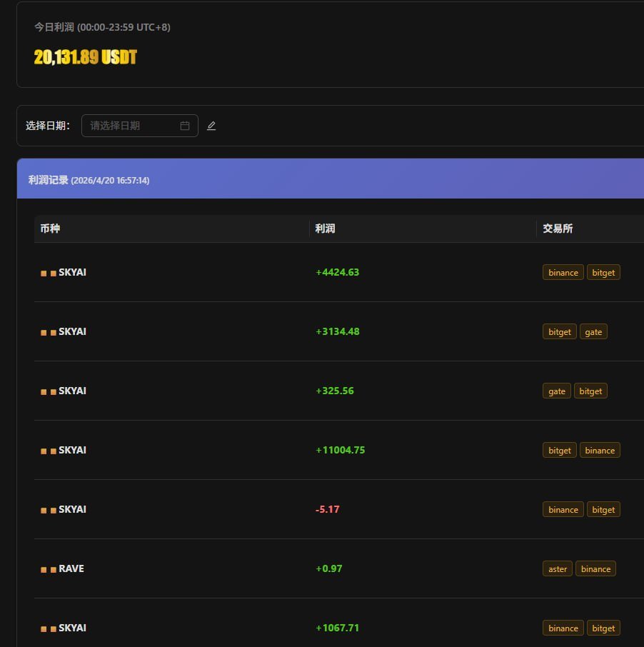
Task: Click bitget tag in the +325.56 row
Action: click(x=590, y=391)
